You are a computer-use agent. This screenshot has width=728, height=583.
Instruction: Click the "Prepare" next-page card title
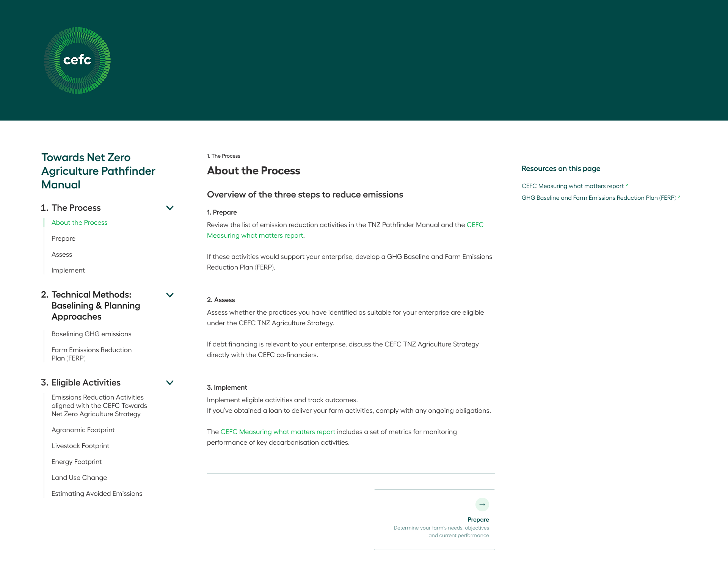[478, 520]
